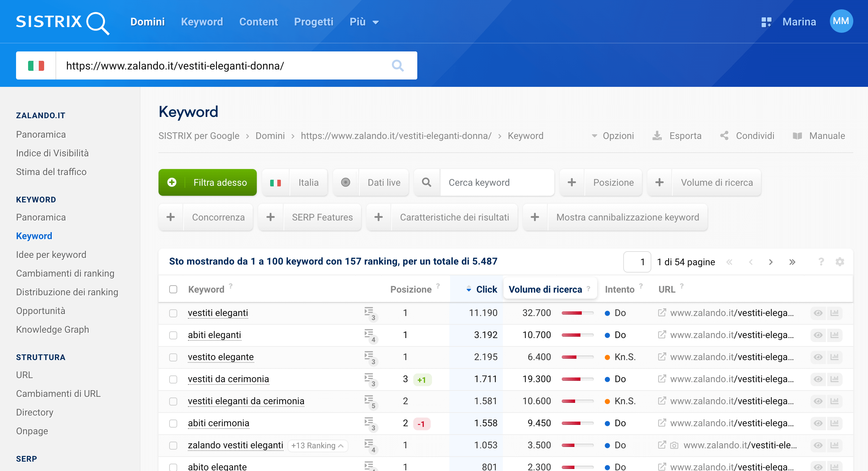
Task: Click the plus icon on Concorrenza filter
Action: pos(171,217)
